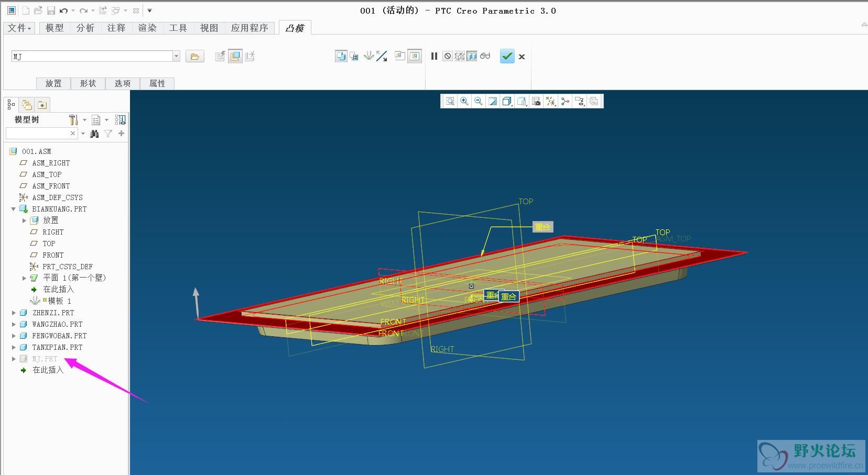Select TANXPIAN.PRT in the model tree
The height and width of the screenshot is (475, 868).
[x=57, y=347]
